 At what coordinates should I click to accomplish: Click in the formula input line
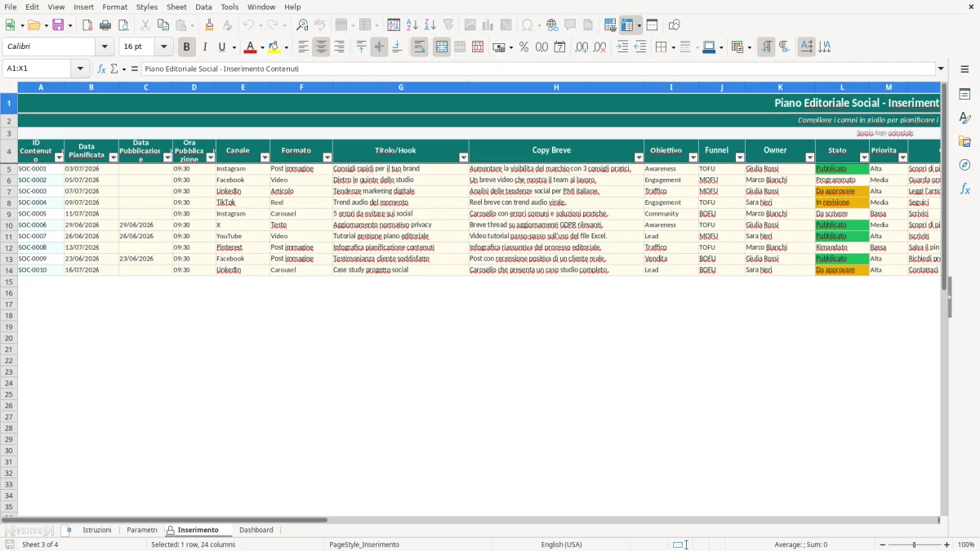537,69
